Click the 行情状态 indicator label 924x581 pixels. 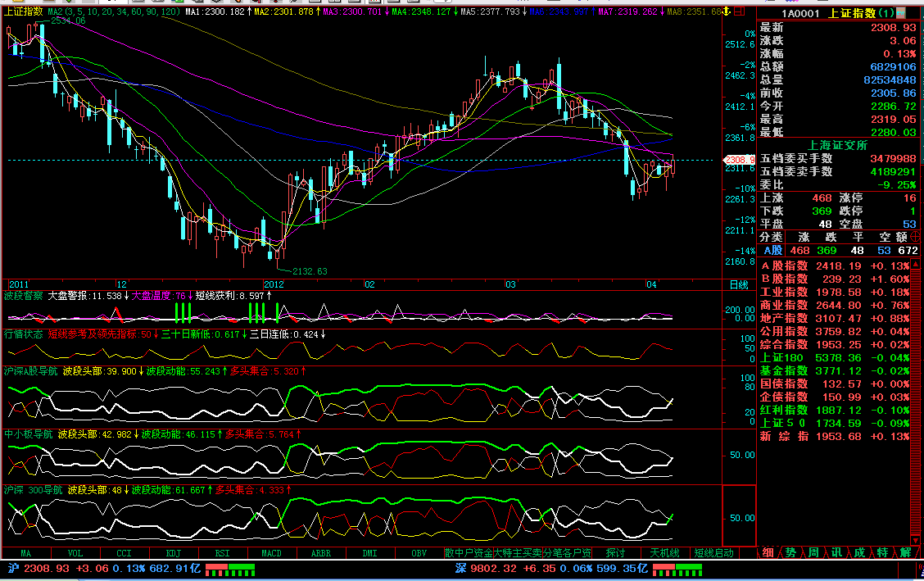(x=24, y=334)
